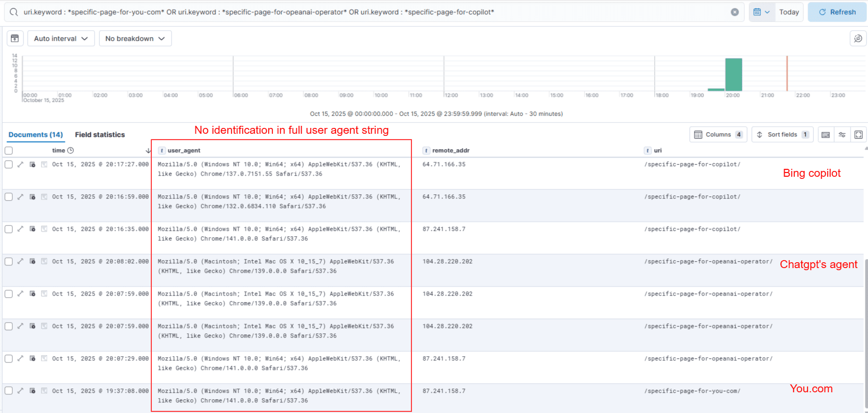Open the Columns button

coord(718,135)
